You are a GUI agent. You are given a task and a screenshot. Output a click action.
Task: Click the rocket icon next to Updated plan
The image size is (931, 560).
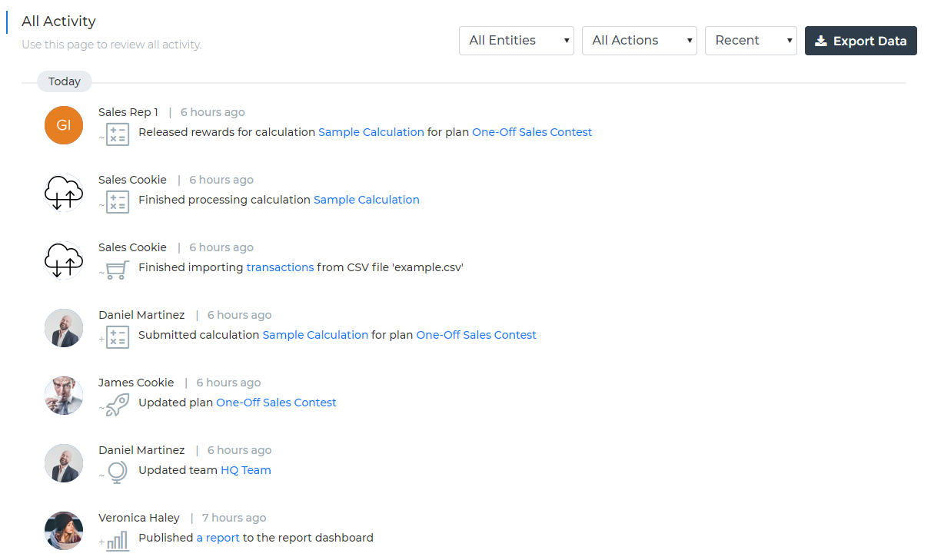pyautogui.click(x=117, y=404)
